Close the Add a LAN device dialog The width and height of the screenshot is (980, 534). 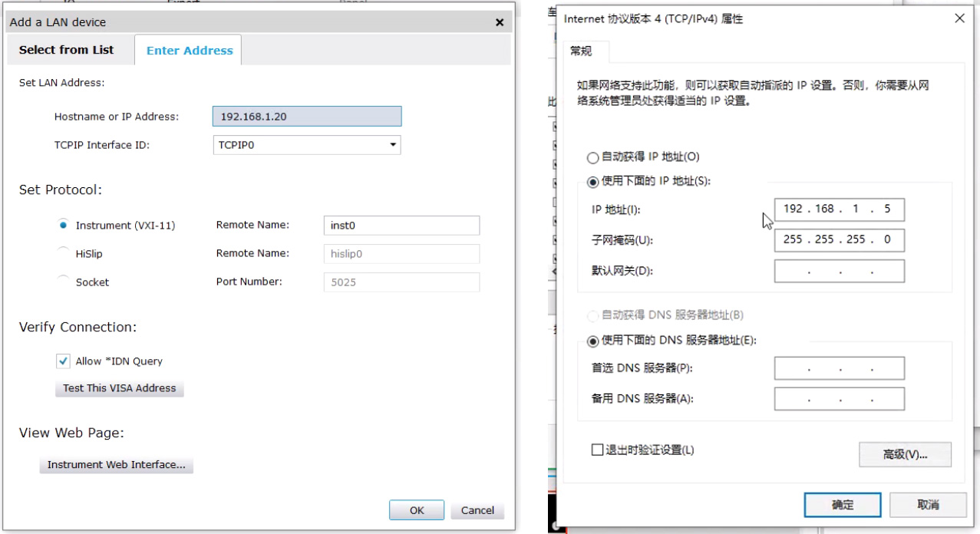tap(500, 23)
